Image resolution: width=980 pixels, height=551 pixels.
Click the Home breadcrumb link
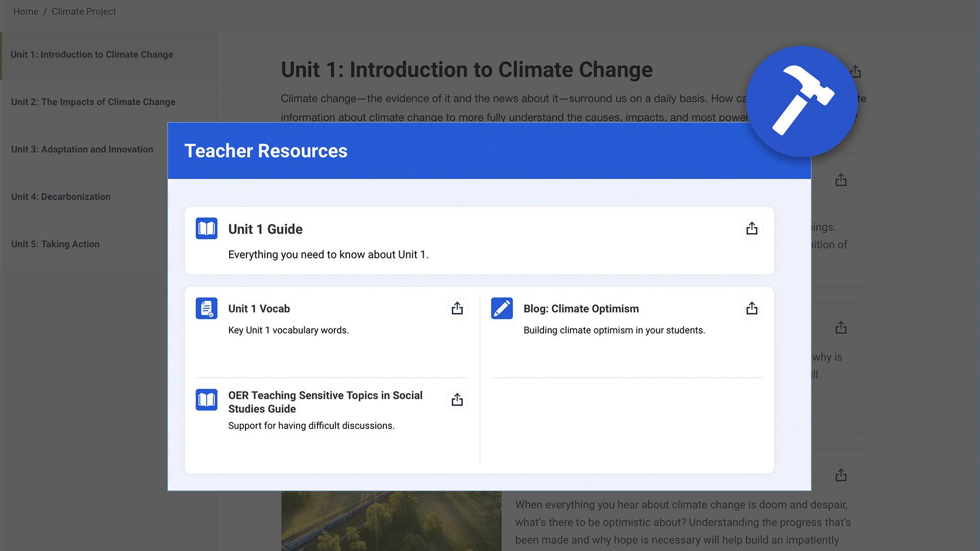(26, 11)
